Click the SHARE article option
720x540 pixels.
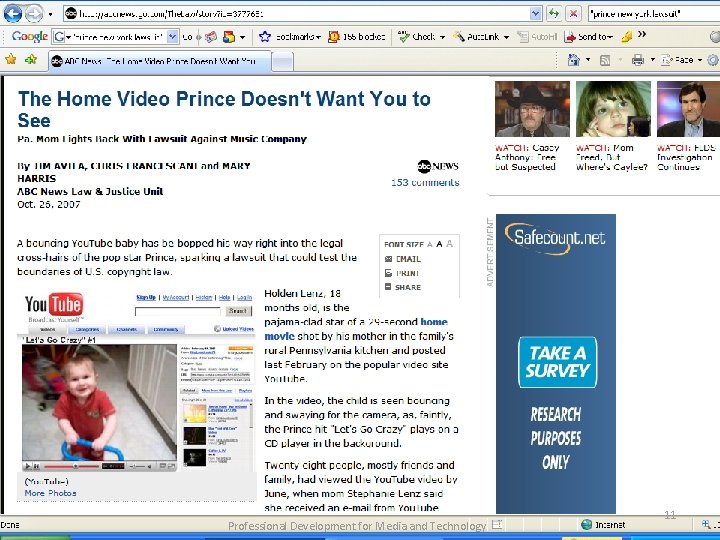point(403,287)
